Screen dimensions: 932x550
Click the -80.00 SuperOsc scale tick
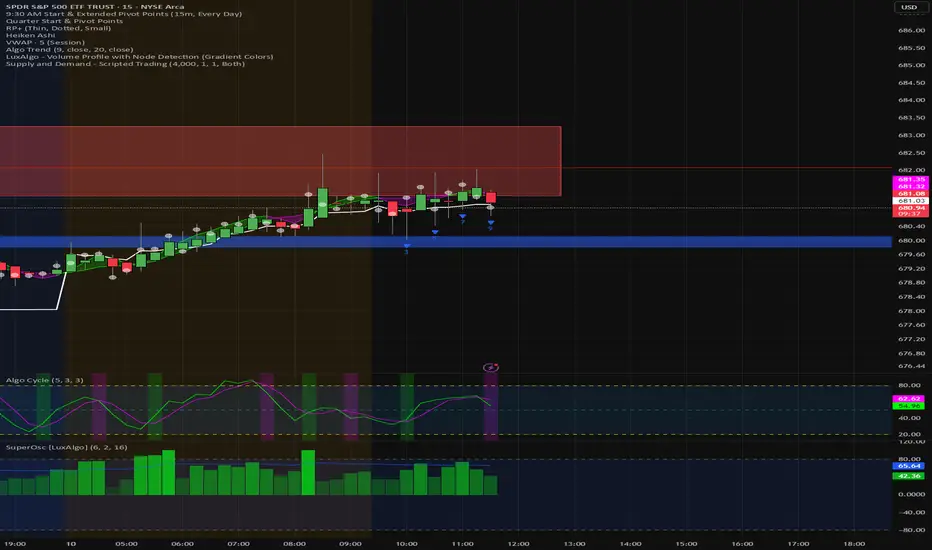[x=911, y=530]
